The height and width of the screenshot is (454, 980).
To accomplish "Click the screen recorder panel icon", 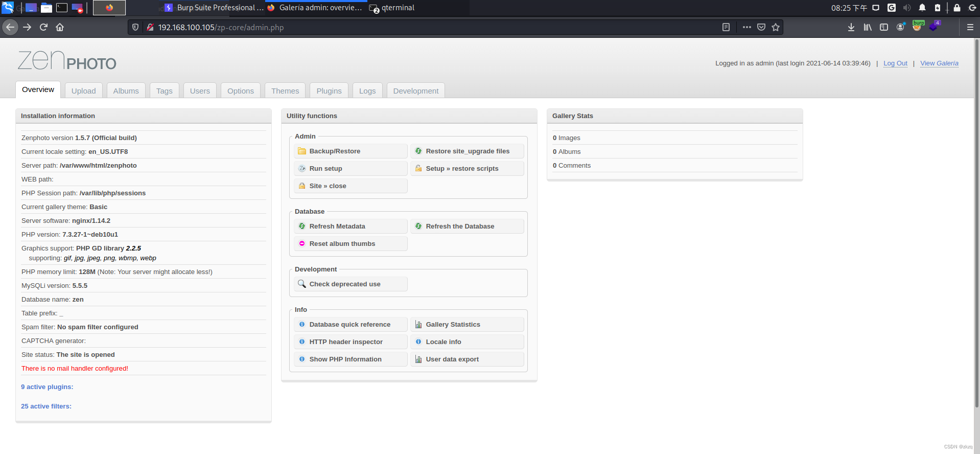I will (x=77, y=8).
